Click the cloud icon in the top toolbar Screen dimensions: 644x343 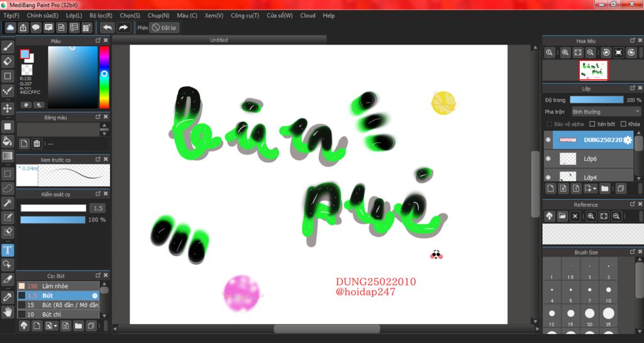click(10, 28)
